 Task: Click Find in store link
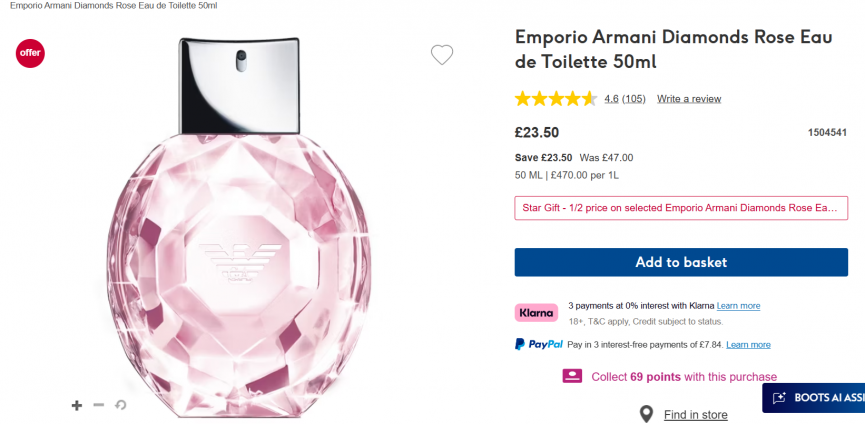[695, 414]
